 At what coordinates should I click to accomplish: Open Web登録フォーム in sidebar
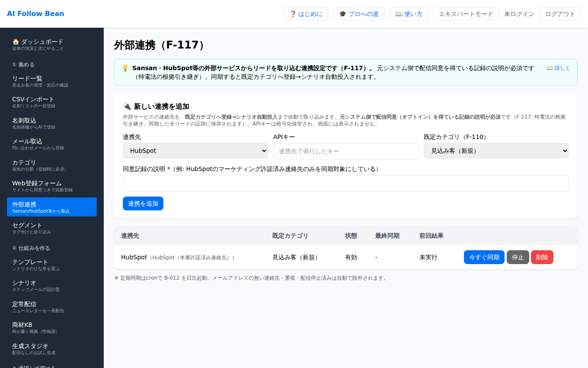52,186
